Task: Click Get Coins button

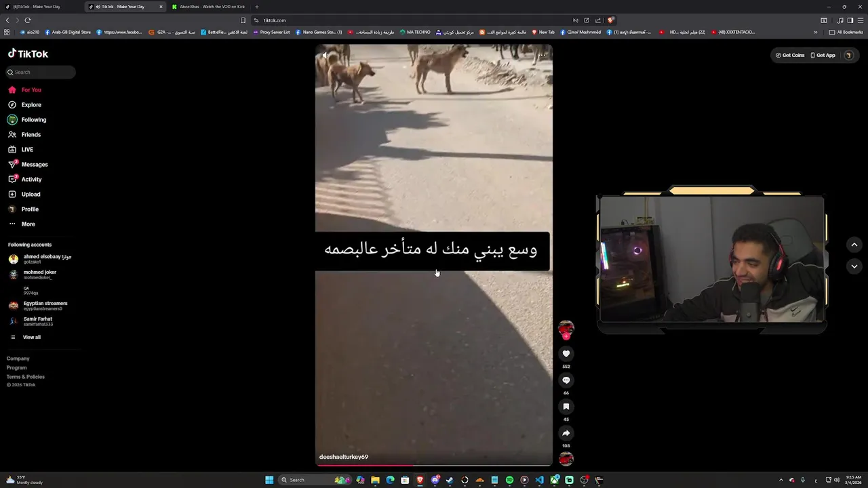Action: click(x=790, y=55)
